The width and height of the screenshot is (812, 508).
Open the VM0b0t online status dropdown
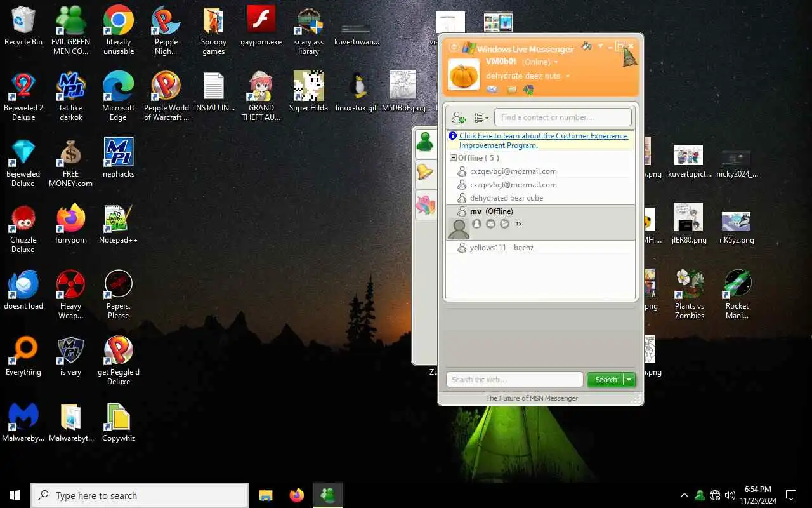point(556,62)
